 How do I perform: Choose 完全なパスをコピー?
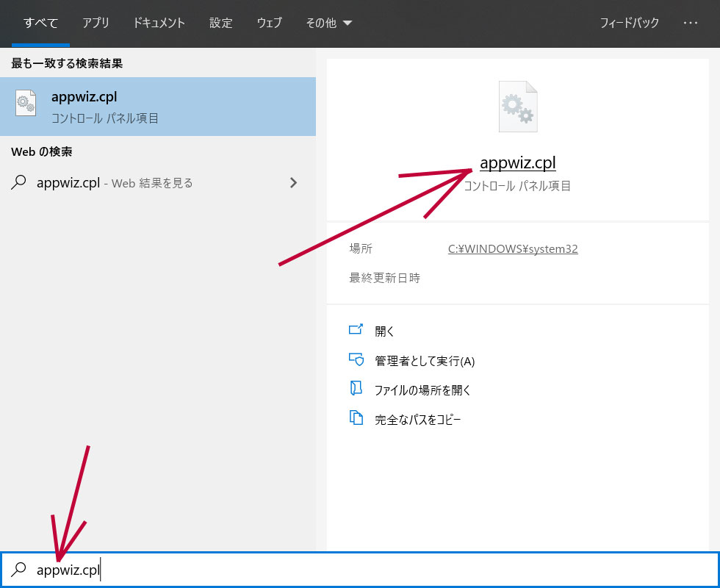click(418, 420)
